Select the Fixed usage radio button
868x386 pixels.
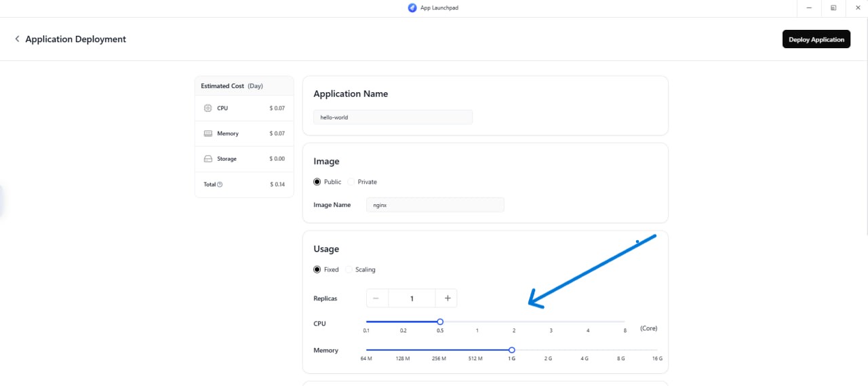pyautogui.click(x=317, y=269)
